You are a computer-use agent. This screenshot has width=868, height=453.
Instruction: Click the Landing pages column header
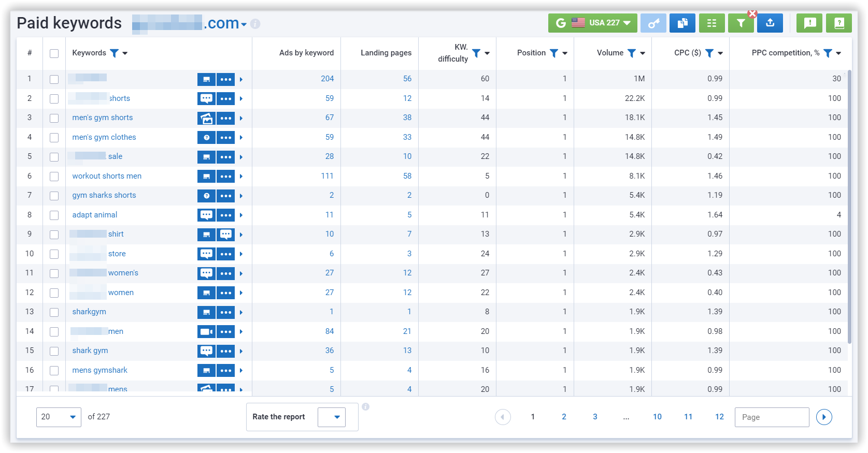[x=386, y=53]
